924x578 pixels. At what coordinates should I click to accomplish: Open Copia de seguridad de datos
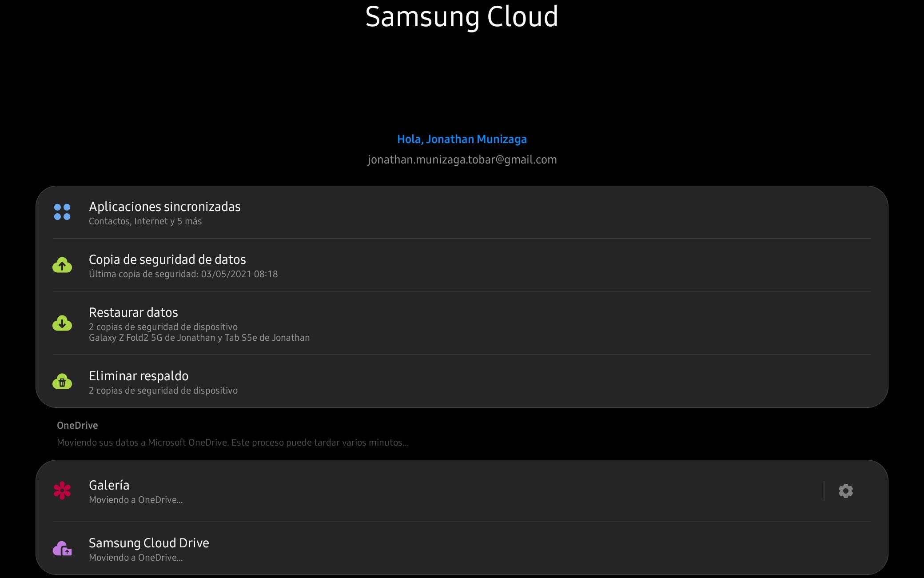pyautogui.click(x=462, y=265)
